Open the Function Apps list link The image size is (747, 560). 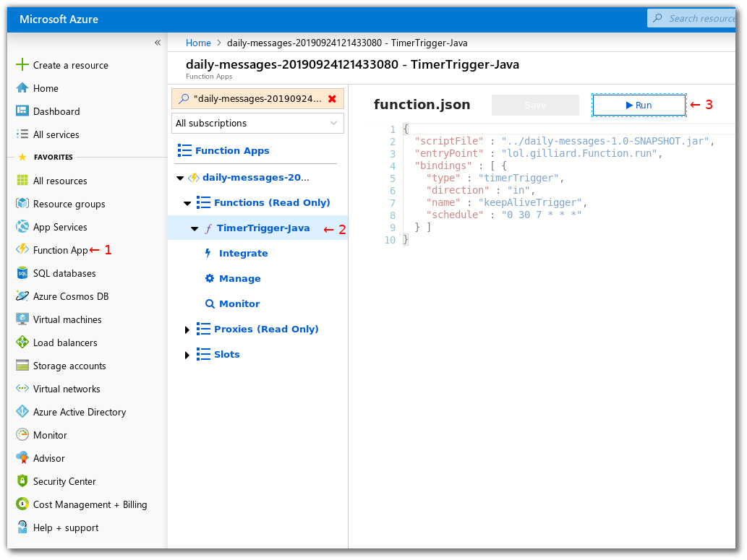tap(232, 150)
